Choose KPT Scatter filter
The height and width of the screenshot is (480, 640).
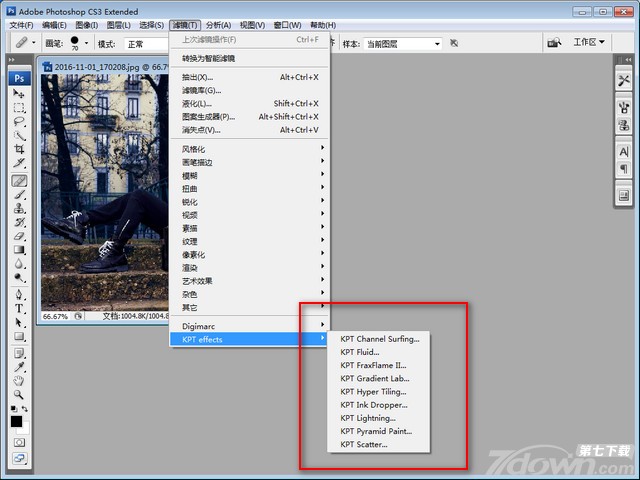point(379,444)
